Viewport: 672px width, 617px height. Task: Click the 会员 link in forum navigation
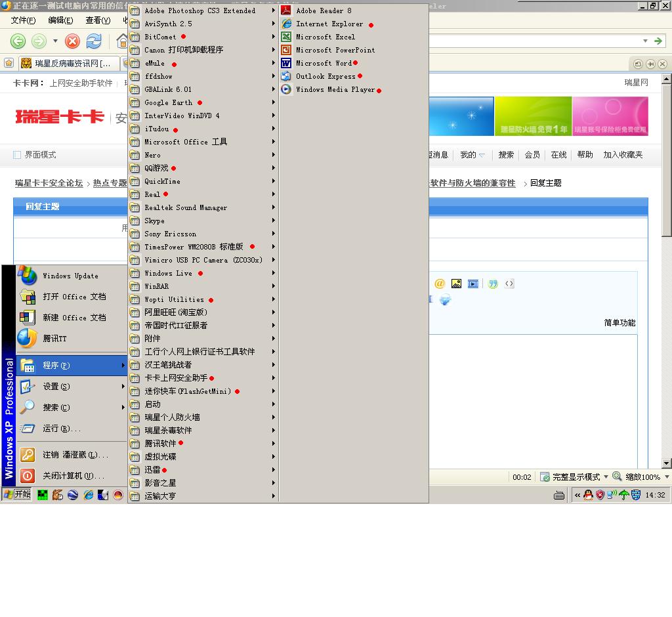[x=532, y=155]
